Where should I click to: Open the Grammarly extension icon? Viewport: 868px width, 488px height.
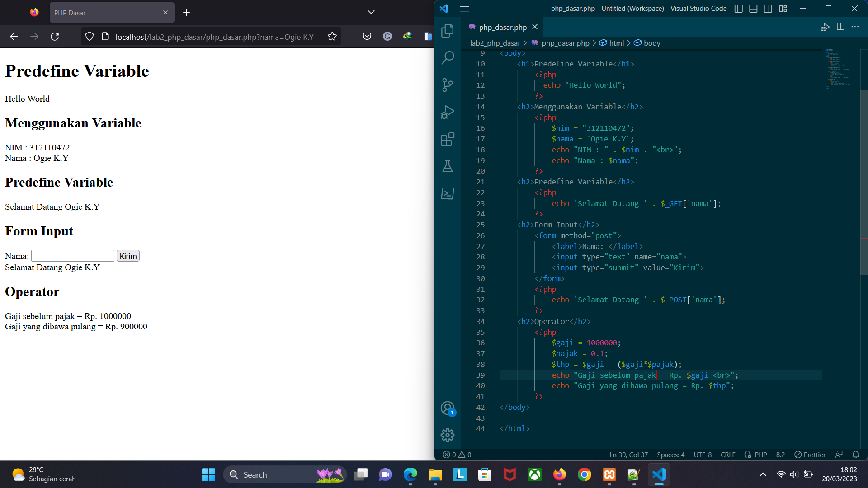[387, 36]
